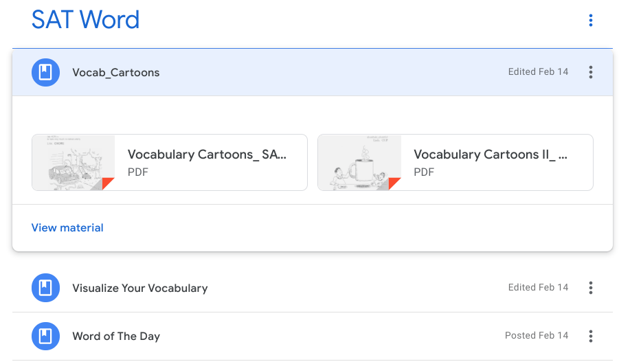Screen dimensions: 619x364
Task: Click the car cartoon PDF thumbnail
Action: click(x=74, y=163)
